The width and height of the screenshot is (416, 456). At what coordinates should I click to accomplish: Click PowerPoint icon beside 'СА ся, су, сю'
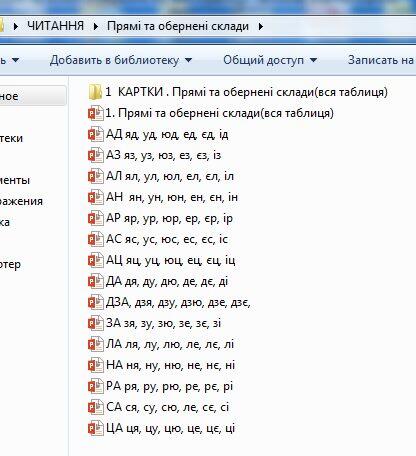tap(96, 407)
